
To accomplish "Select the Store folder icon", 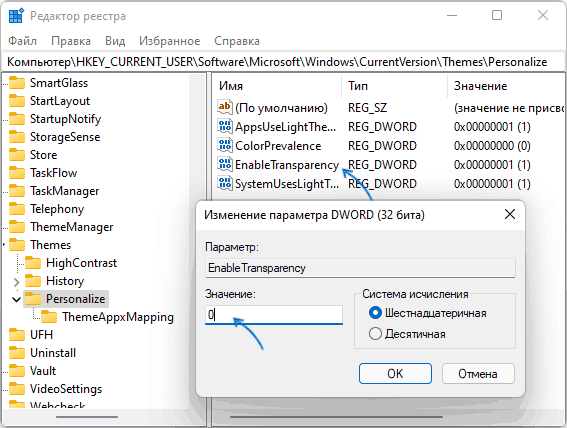I will point(17,155).
